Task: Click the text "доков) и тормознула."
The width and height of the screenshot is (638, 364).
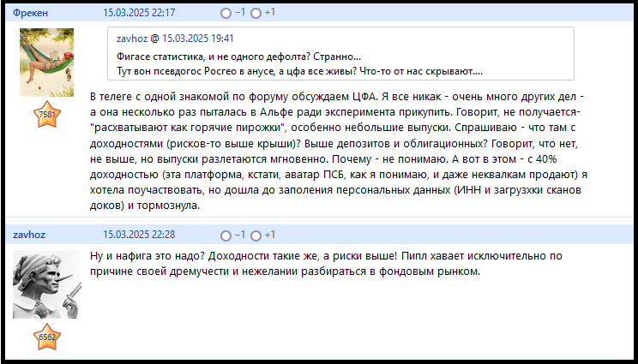Action: (145, 206)
